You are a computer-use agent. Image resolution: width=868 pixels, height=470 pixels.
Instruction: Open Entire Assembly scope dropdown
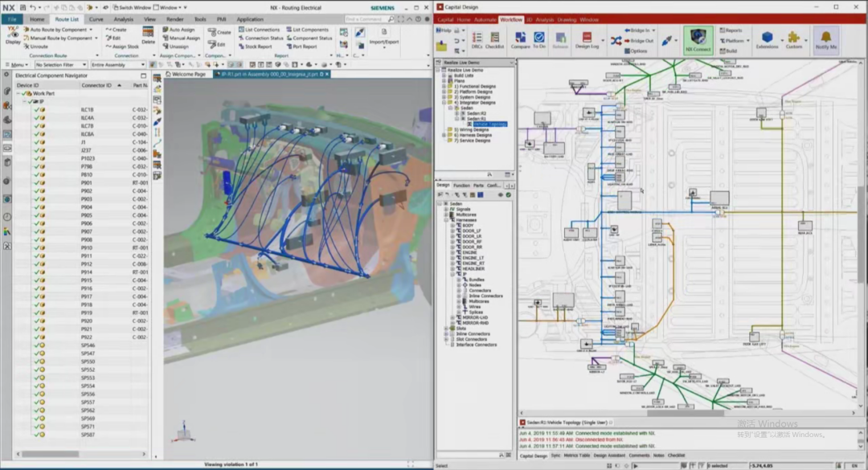117,65
